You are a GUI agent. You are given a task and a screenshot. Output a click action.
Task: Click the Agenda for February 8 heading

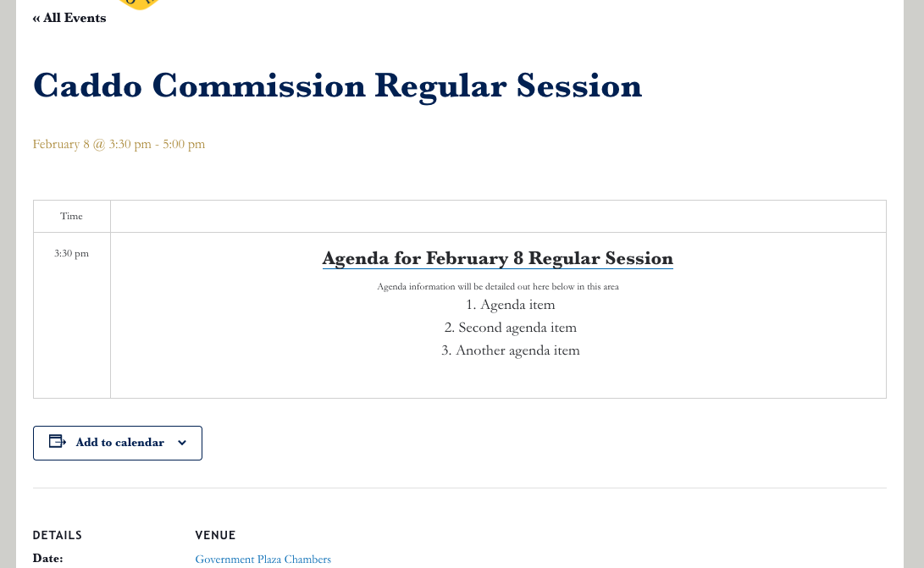[497, 258]
